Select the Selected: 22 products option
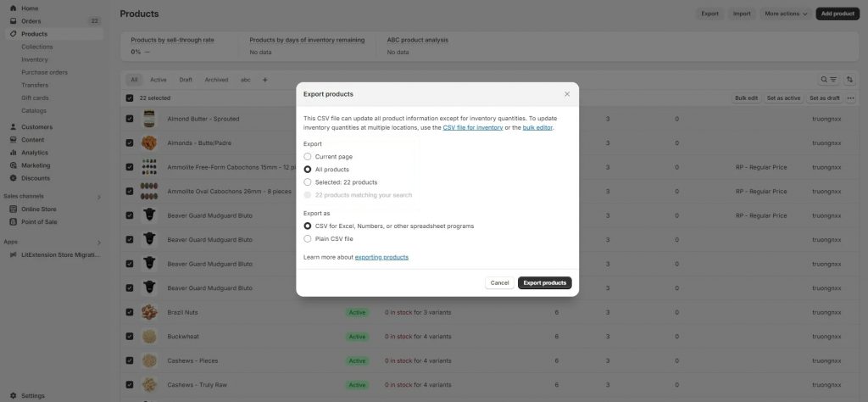 pos(307,182)
